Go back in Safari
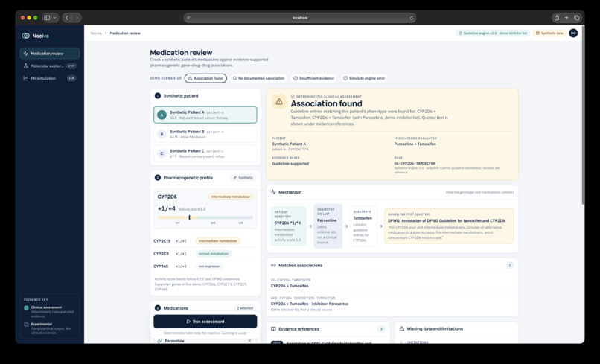 coord(67,18)
